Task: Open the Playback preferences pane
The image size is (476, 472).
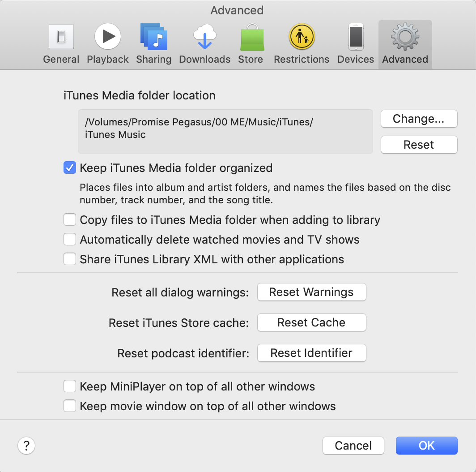Action: pos(107,44)
